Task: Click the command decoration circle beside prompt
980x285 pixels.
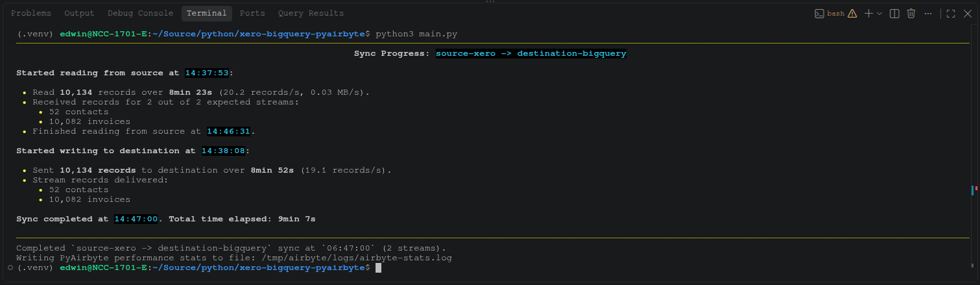Action: (x=10, y=267)
